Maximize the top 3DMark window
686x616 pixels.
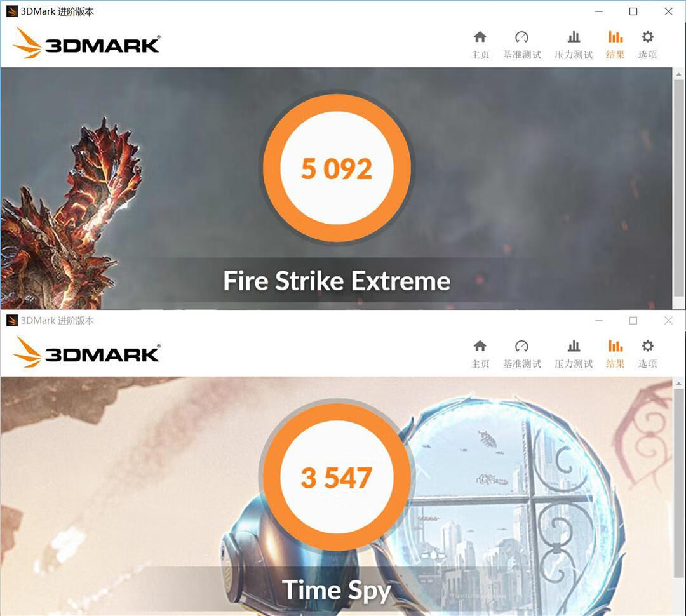(x=633, y=12)
